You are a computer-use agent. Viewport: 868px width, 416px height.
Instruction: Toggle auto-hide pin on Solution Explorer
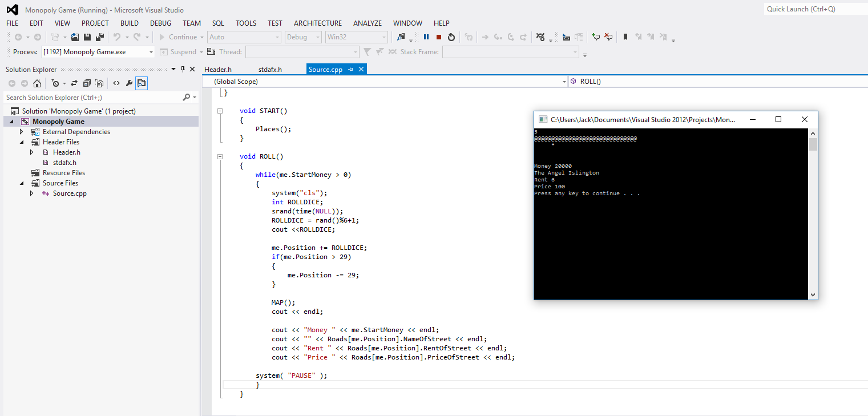coord(183,69)
